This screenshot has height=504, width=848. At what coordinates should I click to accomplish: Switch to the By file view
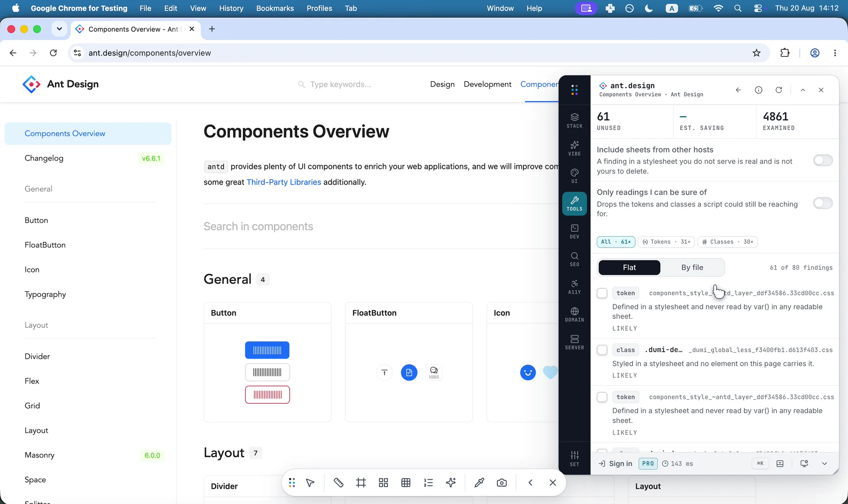pyautogui.click(x=692, y=267)
